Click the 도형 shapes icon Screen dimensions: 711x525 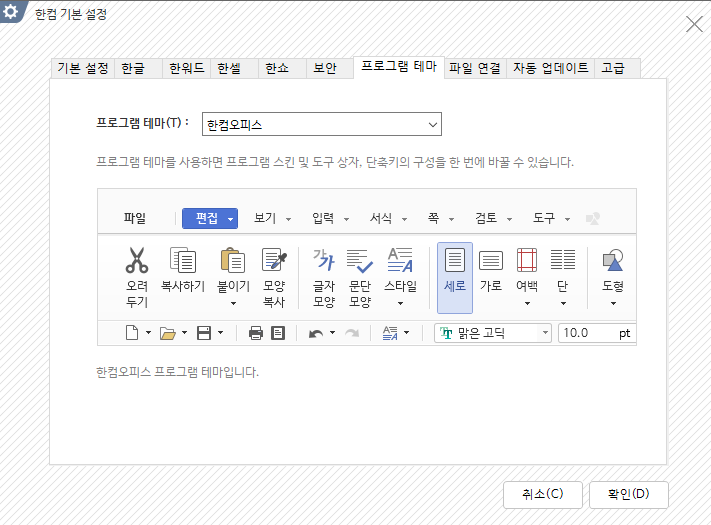tap(613, 260)
